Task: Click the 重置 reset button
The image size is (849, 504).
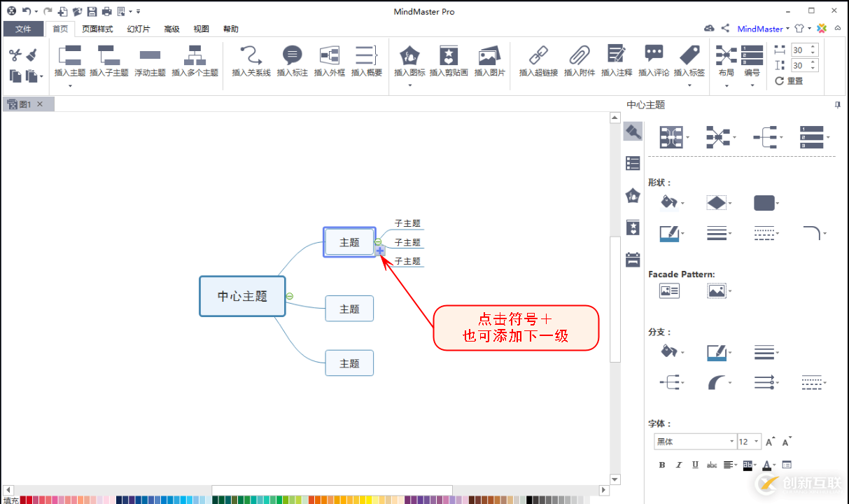Action: (x=789, y=81)
